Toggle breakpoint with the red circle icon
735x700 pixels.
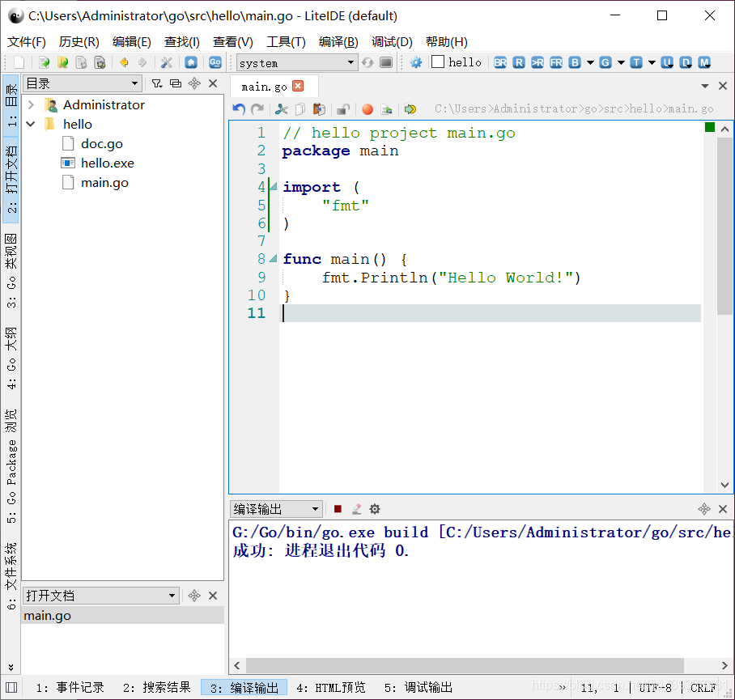coord(367,109)
